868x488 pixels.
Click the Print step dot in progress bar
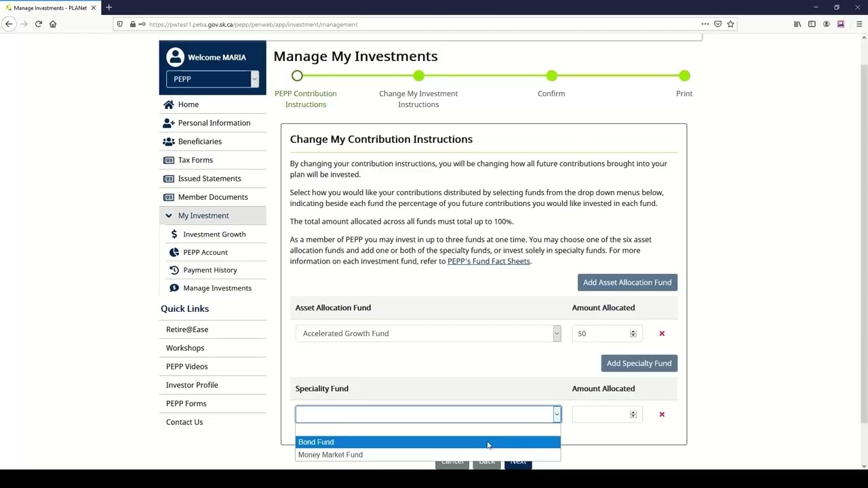click(684, 76)
